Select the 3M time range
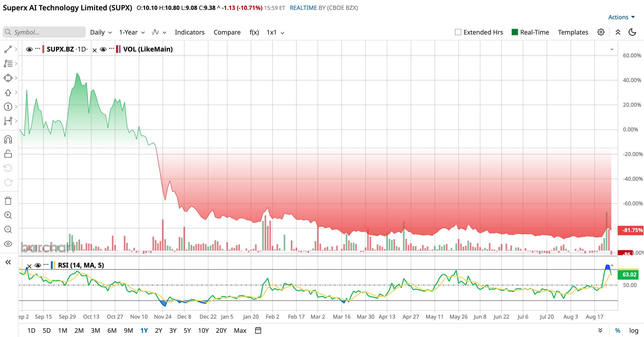This screenshot has width=644, height=337. point(96,331)
